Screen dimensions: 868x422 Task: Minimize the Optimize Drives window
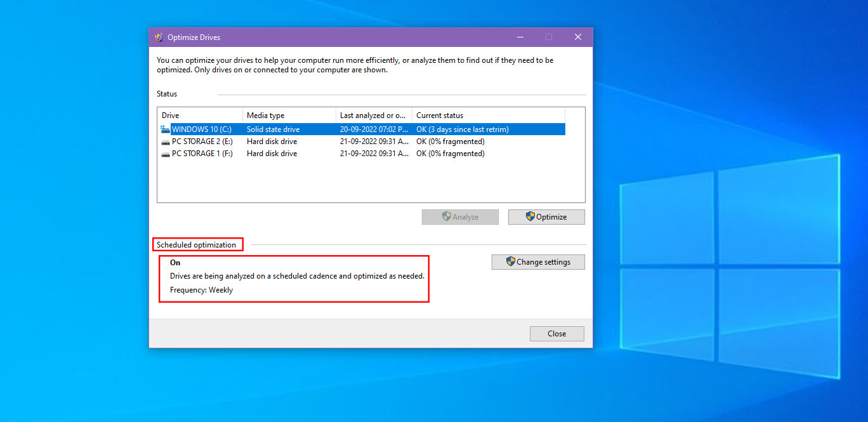pos(520,37)
